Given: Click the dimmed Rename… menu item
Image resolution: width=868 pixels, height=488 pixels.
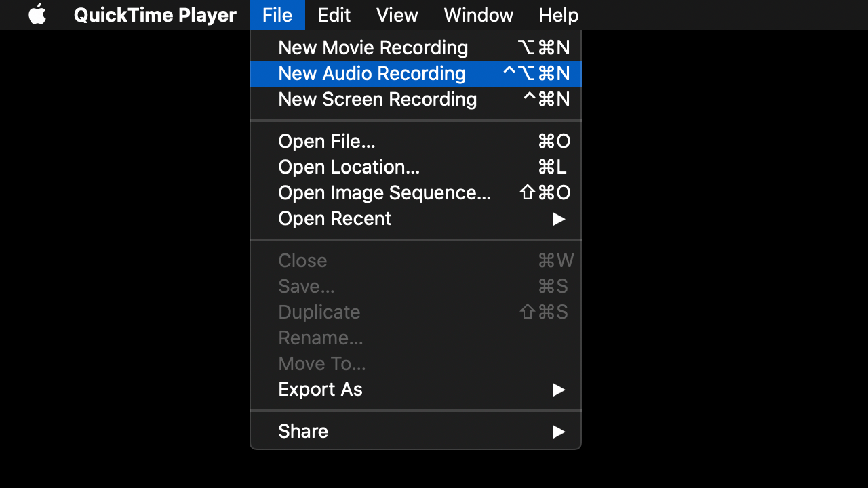Looking at the screenshot, I should [416, 338].
